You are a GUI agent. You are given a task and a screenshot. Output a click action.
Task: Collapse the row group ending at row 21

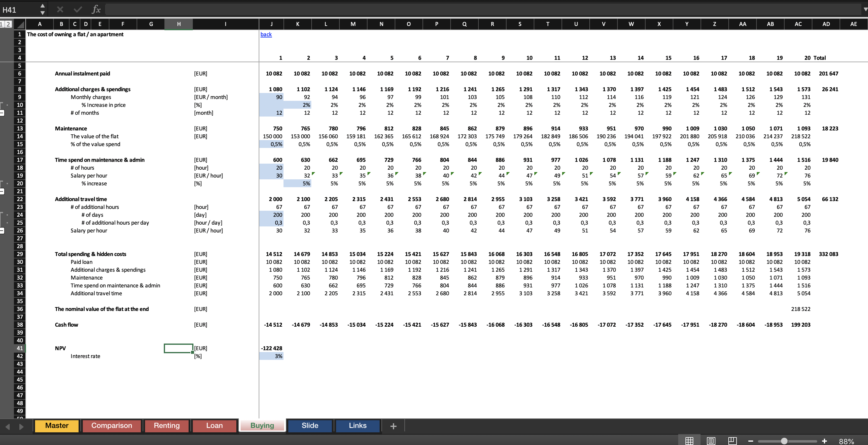pyautogui.click(x=2, y=191)
